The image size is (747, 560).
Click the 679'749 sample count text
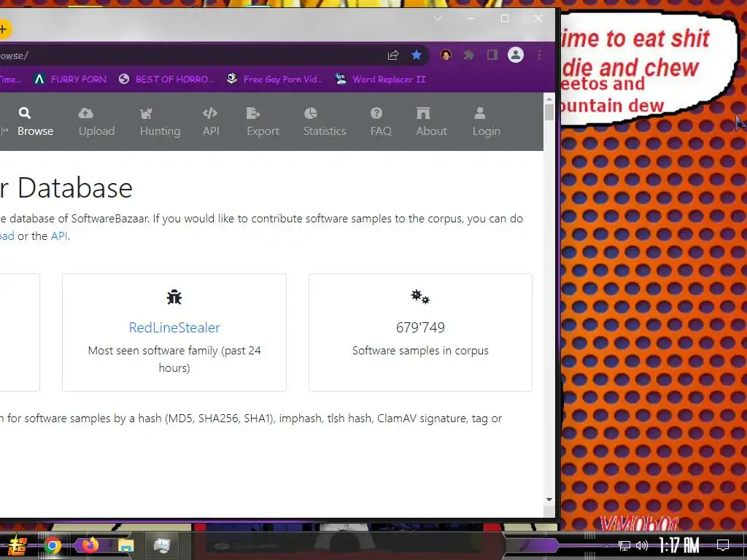(420, 327)
